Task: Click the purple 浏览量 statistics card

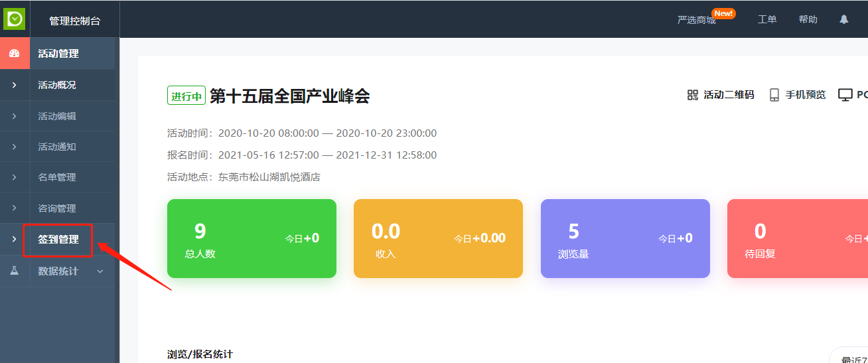Action: point(625,238)
